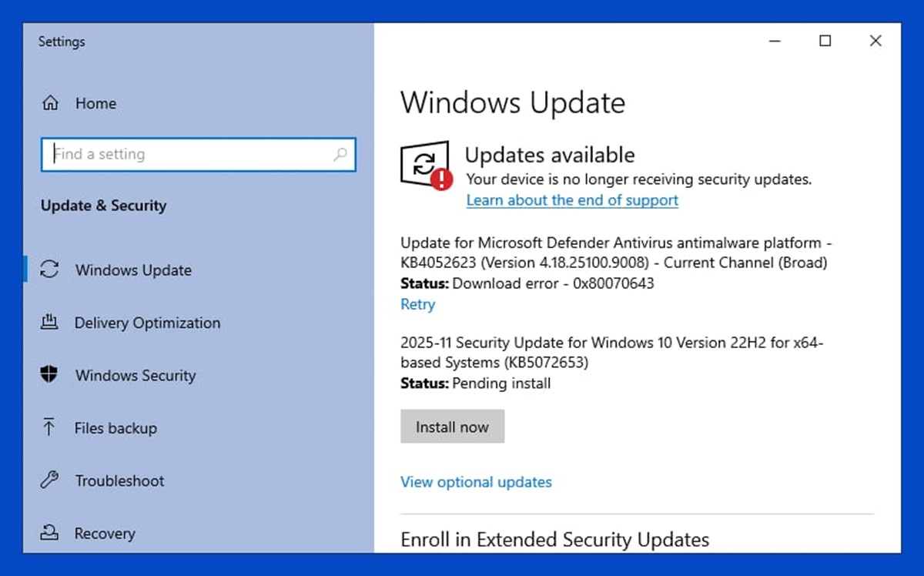Click the magnifier icon in the search box
This screenshot has width=924, height=576.
pos(340,155)
